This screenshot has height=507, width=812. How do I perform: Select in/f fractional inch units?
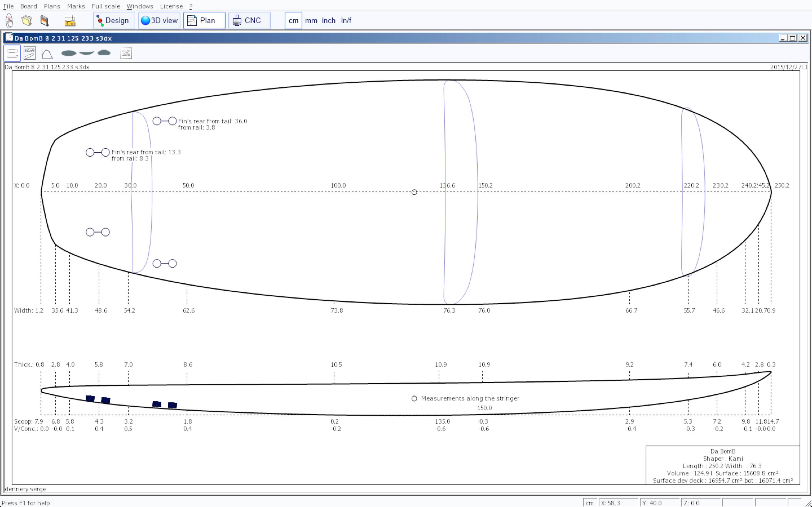tap(346, 21)
